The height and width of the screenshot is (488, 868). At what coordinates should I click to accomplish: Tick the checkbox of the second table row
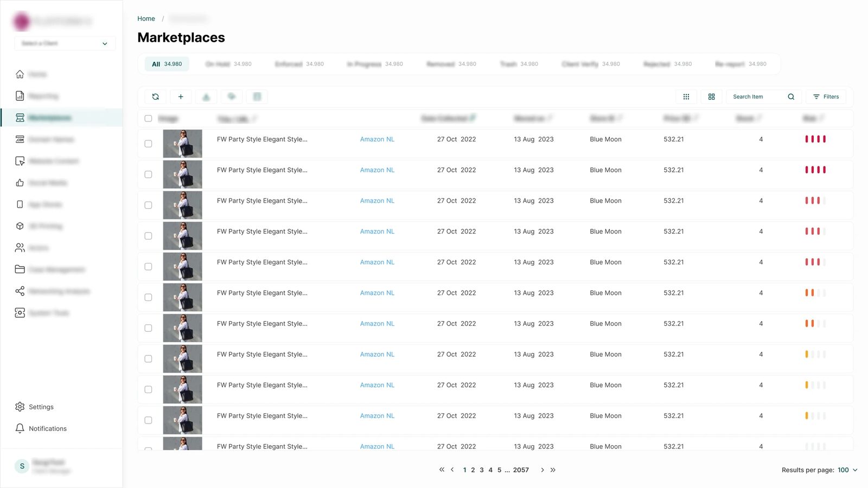tap(148, 175)
